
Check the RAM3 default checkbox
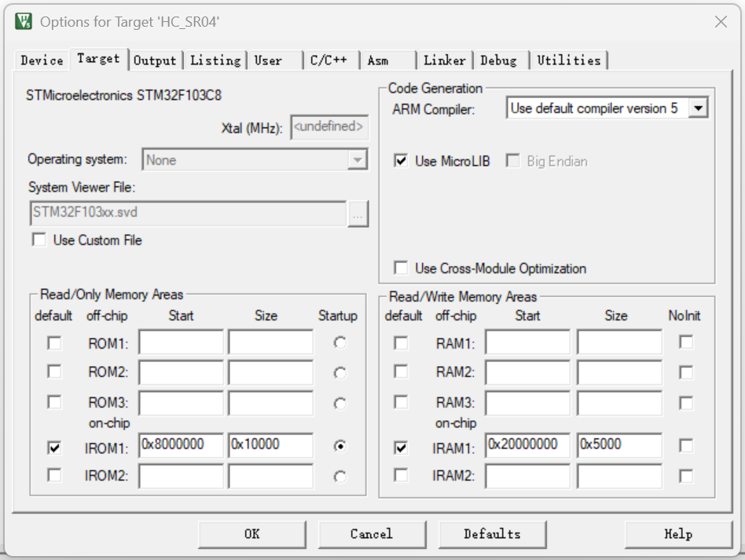click(401, 402)
